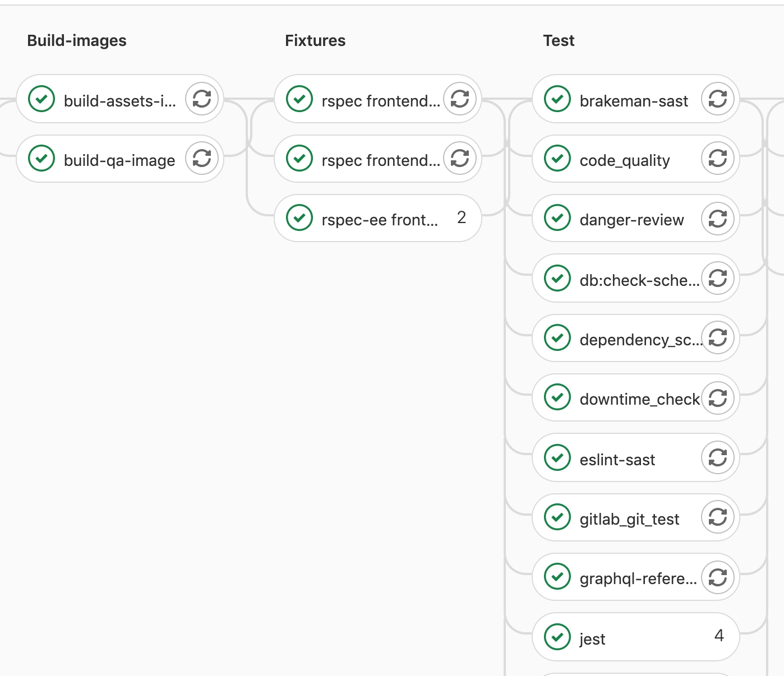Click the success icon on graphql-reference job
Viewport: 784px width, 676px height.
click(557, 577)
